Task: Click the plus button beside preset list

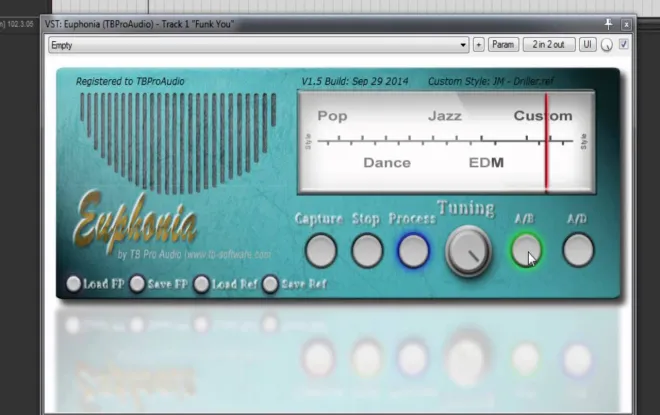Action: pos(479,45)
